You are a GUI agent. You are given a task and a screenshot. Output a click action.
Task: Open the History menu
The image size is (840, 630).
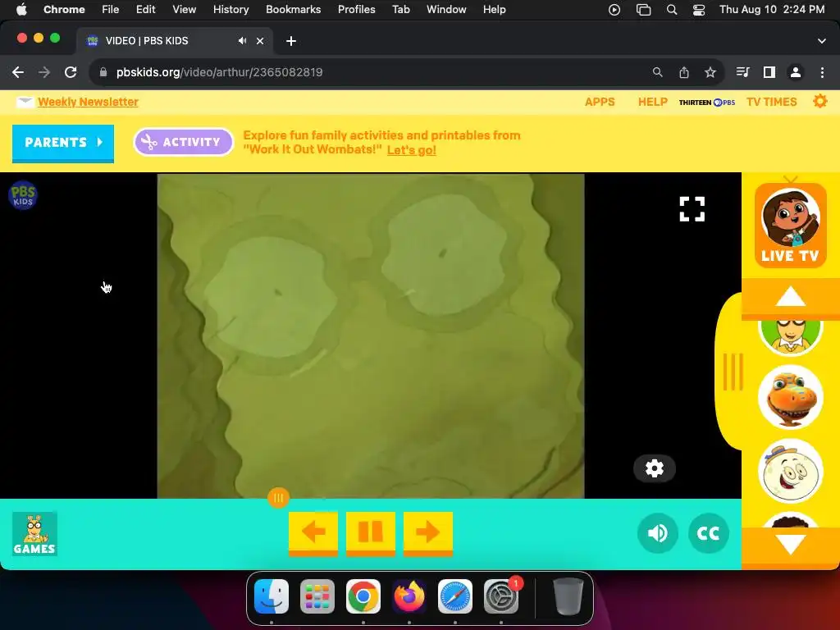click(231, 10)
